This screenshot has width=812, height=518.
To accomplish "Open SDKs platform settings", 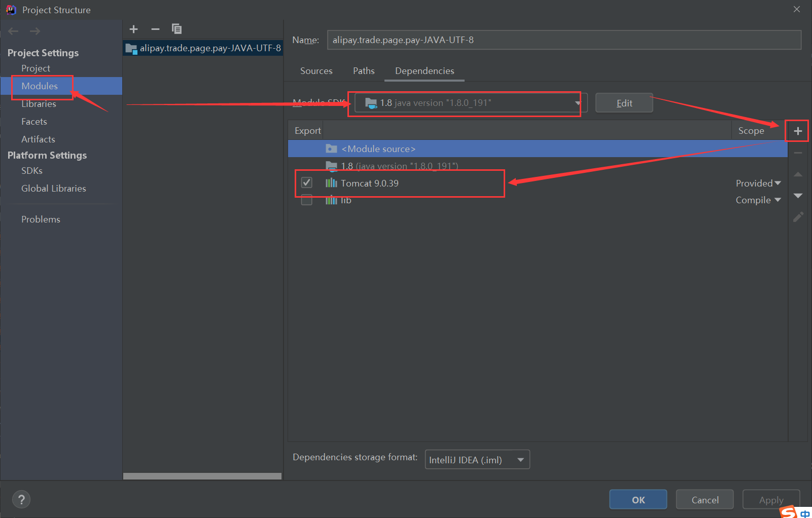I will (32, 171).
